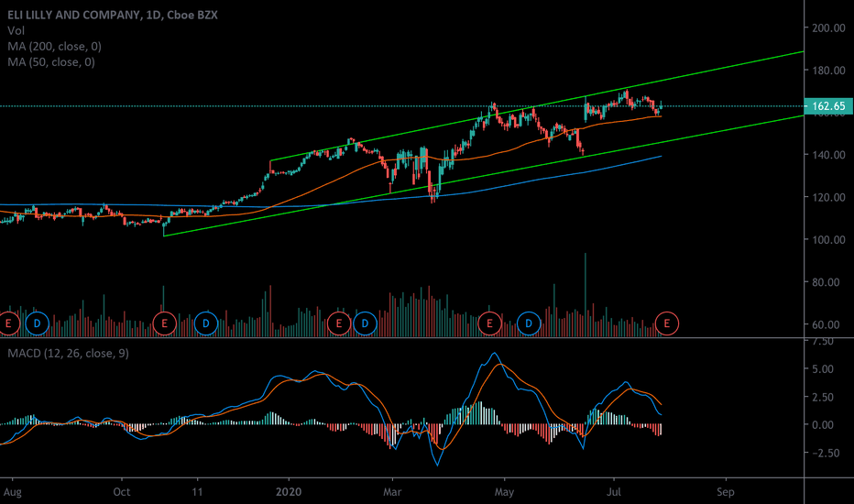Click the 120.00 price axis label
854x504 pixels.
828,197
